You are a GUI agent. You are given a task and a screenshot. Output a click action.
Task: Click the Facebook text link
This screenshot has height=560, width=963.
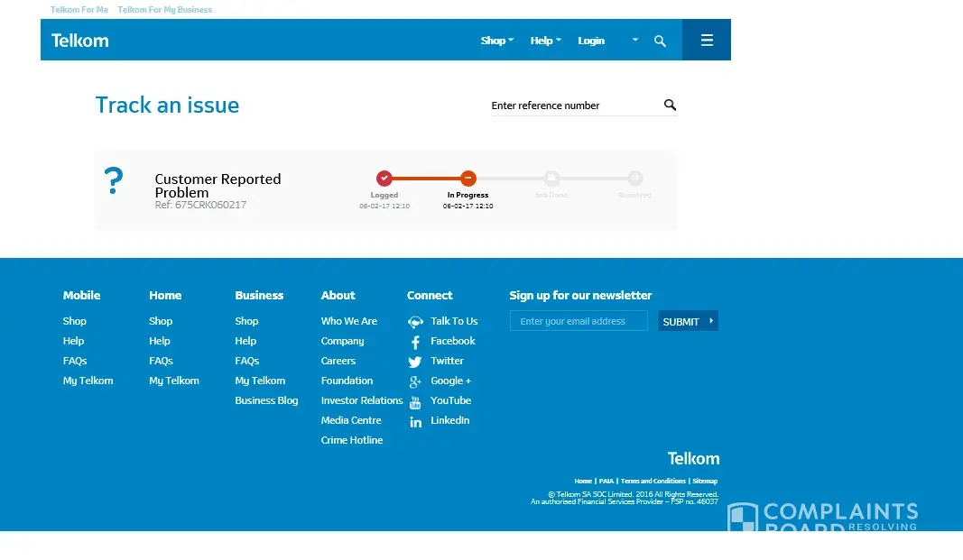coord(453,340)
